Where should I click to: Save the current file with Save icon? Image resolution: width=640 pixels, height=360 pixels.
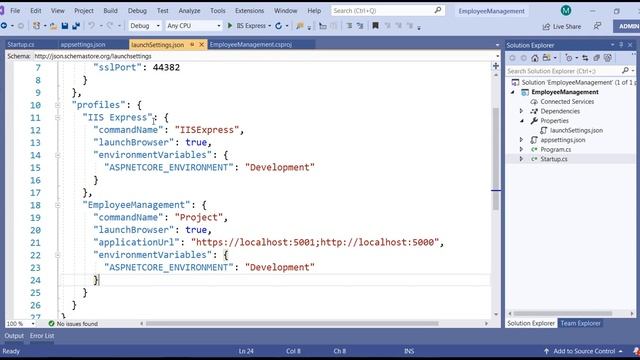pyautogui.click(x=64, y=26)
